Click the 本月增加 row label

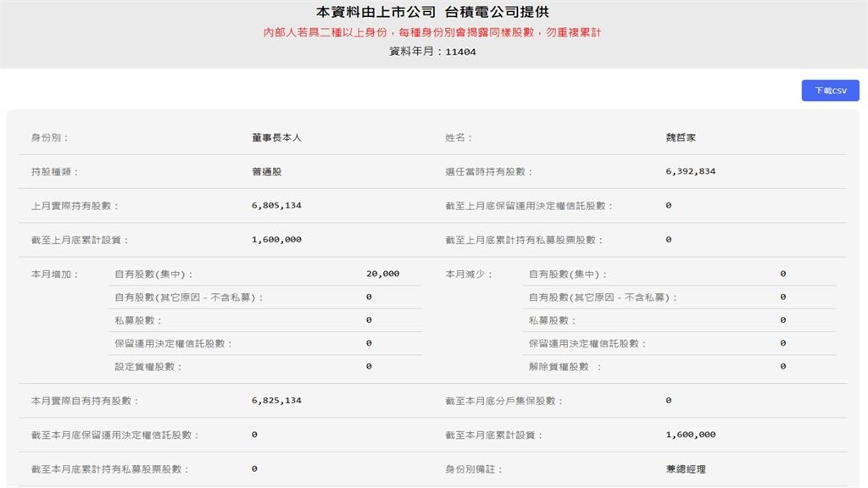[53, 274]
